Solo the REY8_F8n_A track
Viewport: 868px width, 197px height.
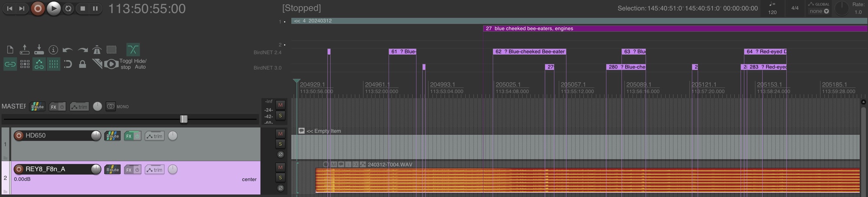tap(280, 178)
